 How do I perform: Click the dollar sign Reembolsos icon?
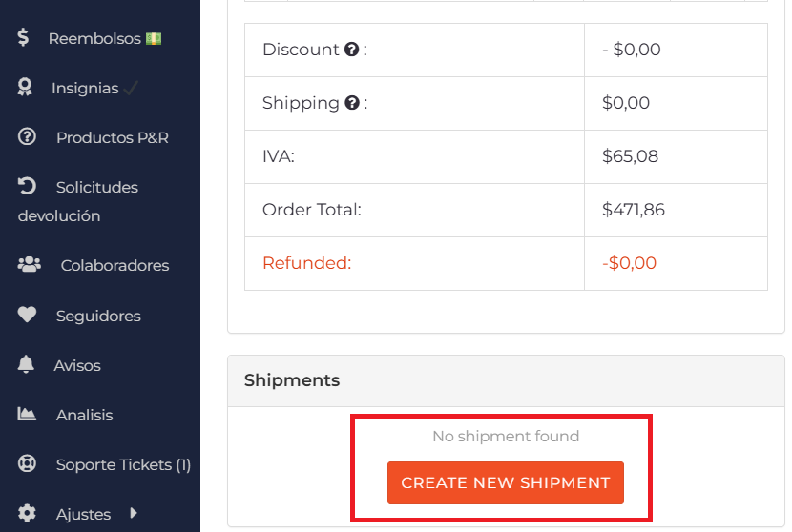pyautogui.click(x=23, y=38)
